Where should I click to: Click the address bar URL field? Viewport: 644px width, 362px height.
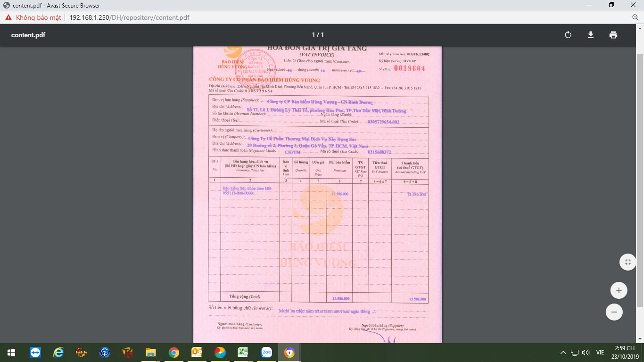(x=129, y=17)
